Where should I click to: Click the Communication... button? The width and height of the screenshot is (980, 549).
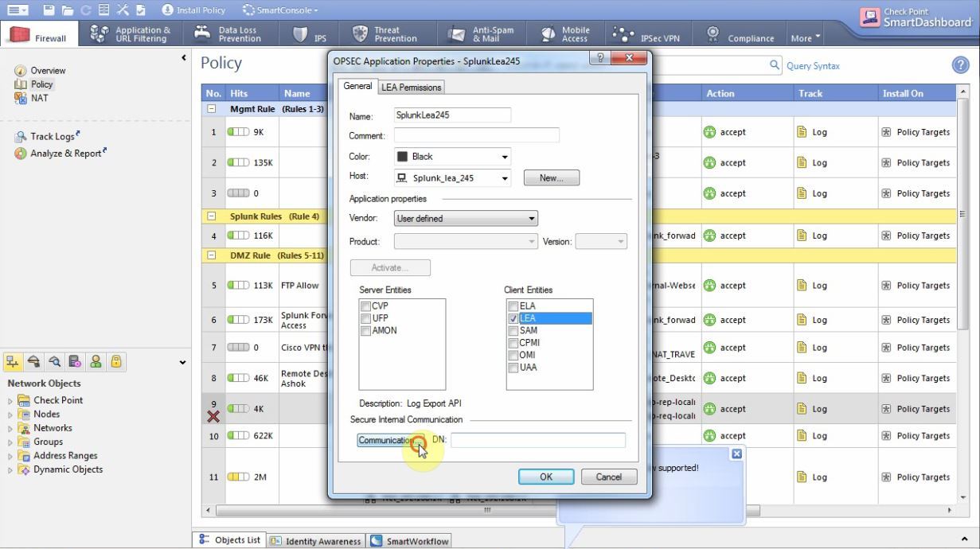[x=391, y=440]
